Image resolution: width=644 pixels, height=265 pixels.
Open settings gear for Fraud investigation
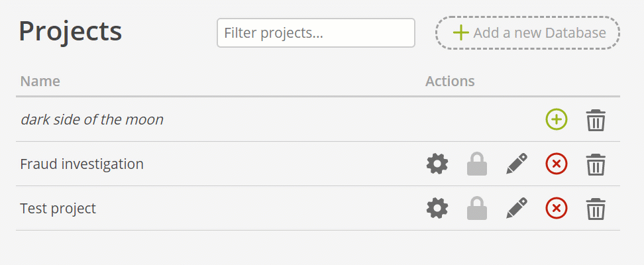point(437,164)
